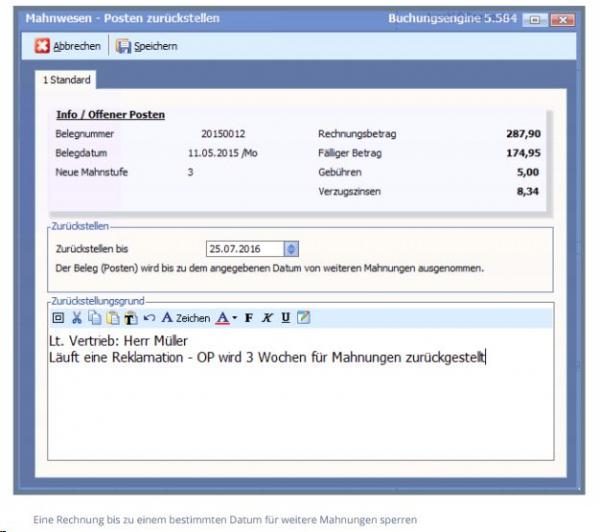The height and width of the screenshot is (532, 600).
Task: Paste with the clipboard icon
Action: tap(112, 318)
